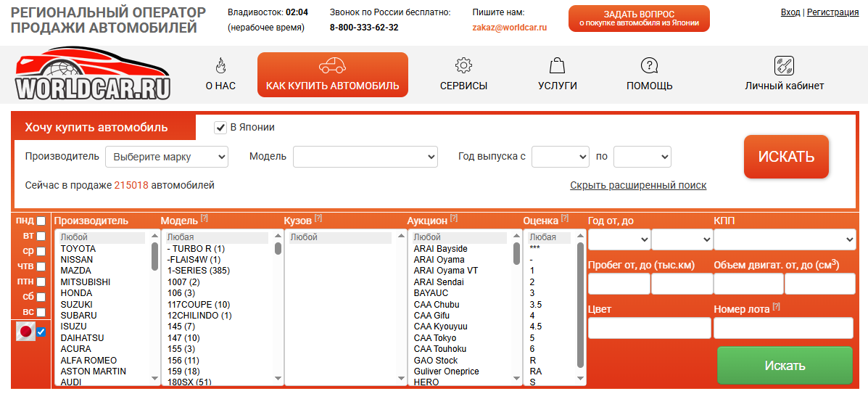Click the car icon in КАК КУПИТЬ АВТОМОБИЛЬ
This screenshot has width=868, height=394.
point(332,65)
